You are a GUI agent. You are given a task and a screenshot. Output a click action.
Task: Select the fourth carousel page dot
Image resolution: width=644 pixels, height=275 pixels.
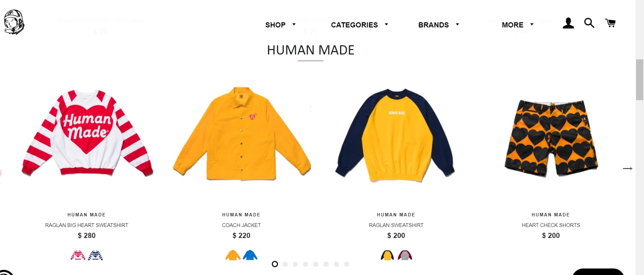306,264
